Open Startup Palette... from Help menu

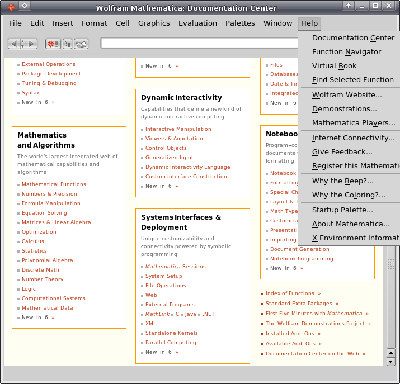pos(350,210)
